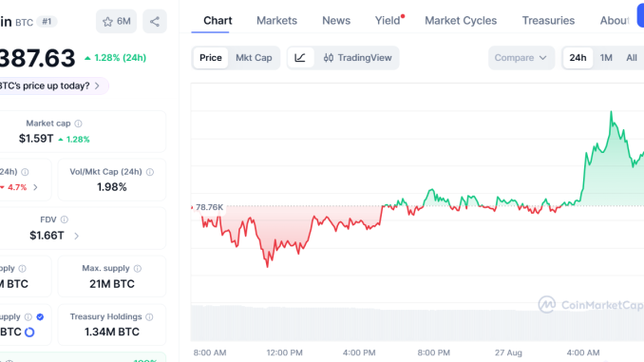Select the 1M time range
Viewport: 644px width, 362px height.
[606, 58]
